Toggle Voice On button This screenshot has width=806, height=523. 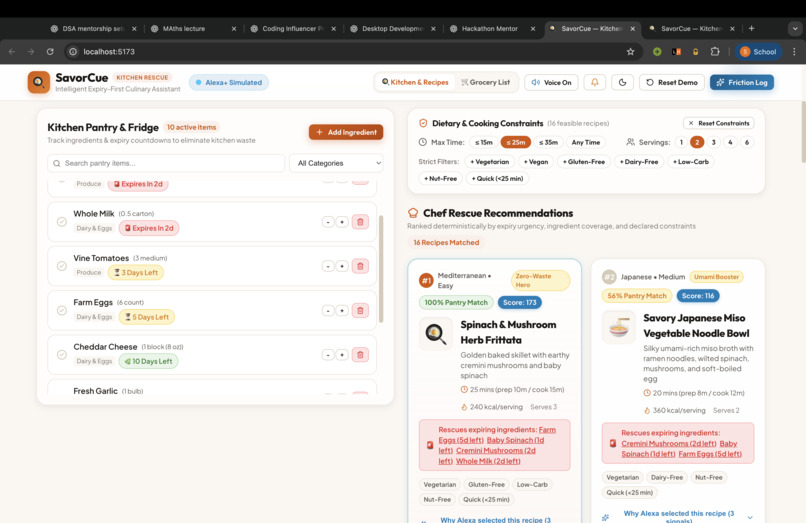click(x=551, y=82)
